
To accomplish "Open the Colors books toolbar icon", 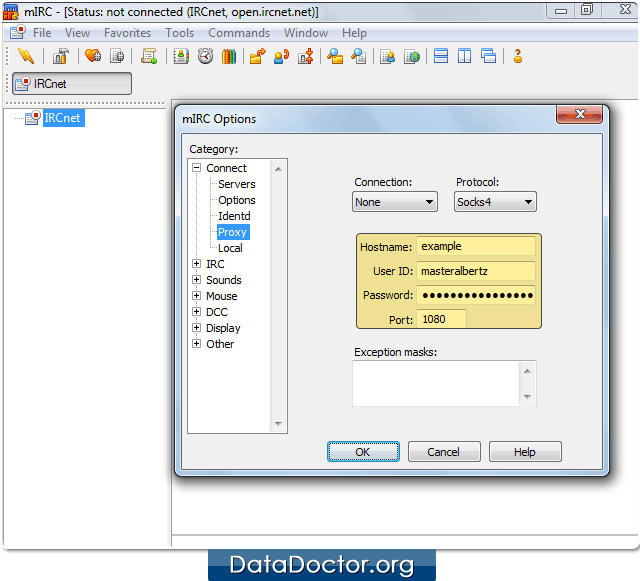I will (x=229, y=56).
